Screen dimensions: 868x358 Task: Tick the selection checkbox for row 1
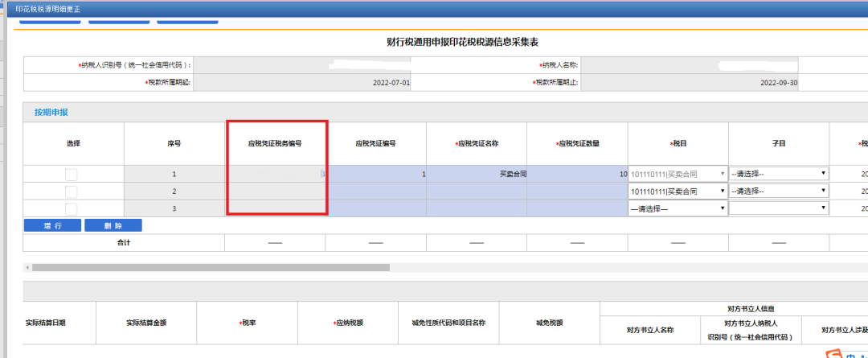tap(72, 175)
